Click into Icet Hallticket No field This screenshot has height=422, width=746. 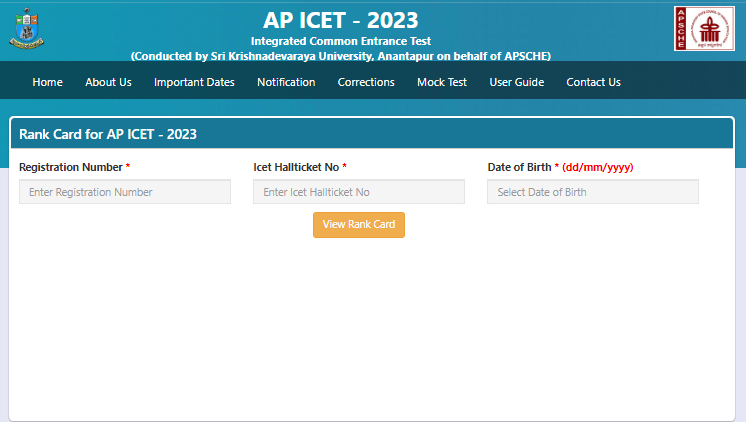pyautogui.click(x=359, y=192)
